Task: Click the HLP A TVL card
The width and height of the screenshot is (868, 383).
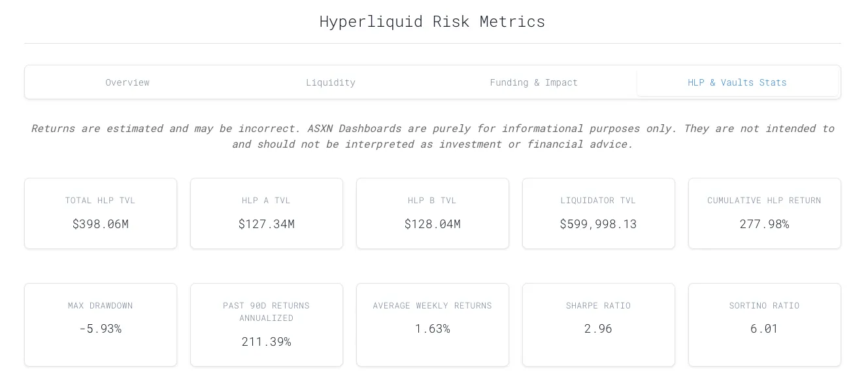Action: [267, 213]
